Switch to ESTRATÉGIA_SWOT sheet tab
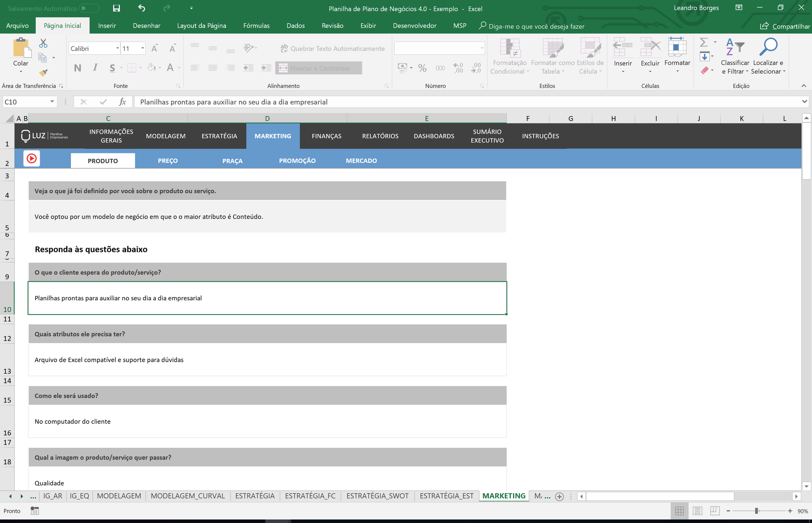812x523 pixels. tap(377, 496)
